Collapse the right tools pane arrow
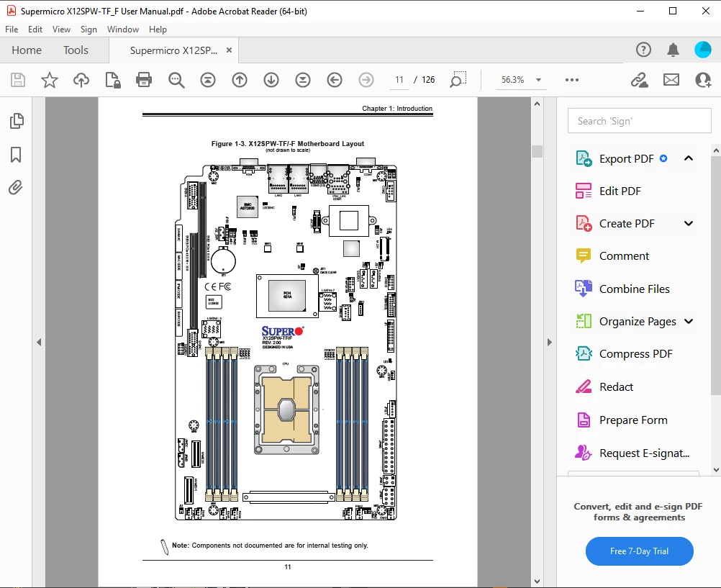Viewport: 721px width, 588px height. pos(549,343)
